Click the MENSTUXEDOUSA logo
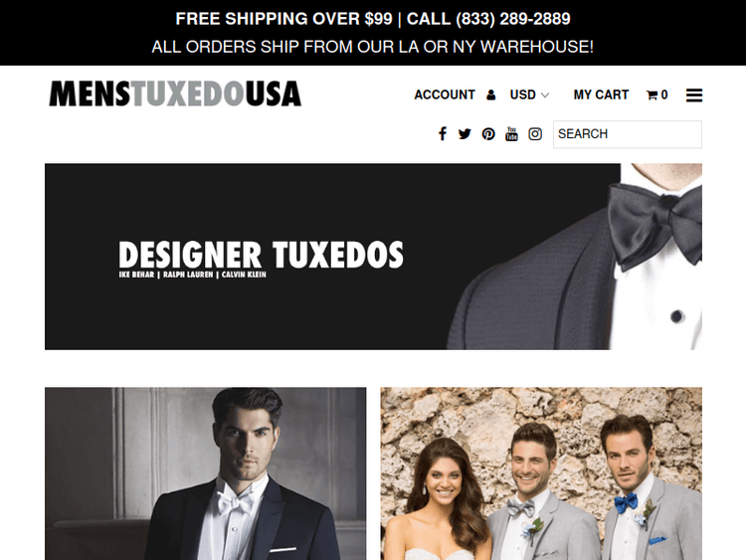746x560 pixels. 175,93
